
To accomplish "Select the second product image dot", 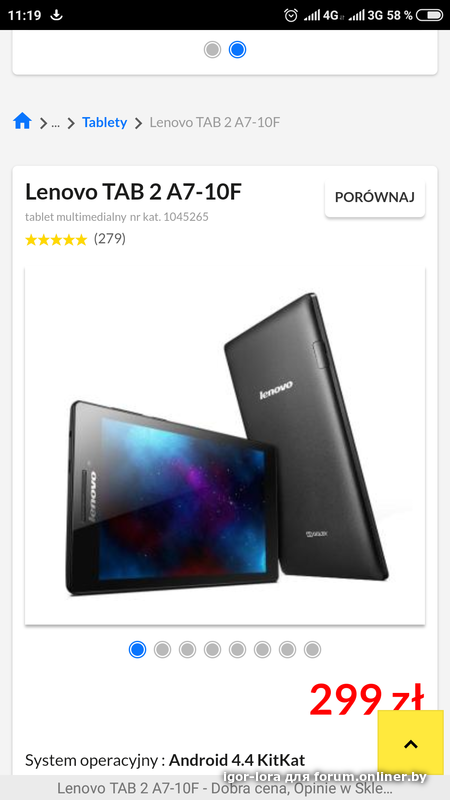I will (x=162, y=649).
